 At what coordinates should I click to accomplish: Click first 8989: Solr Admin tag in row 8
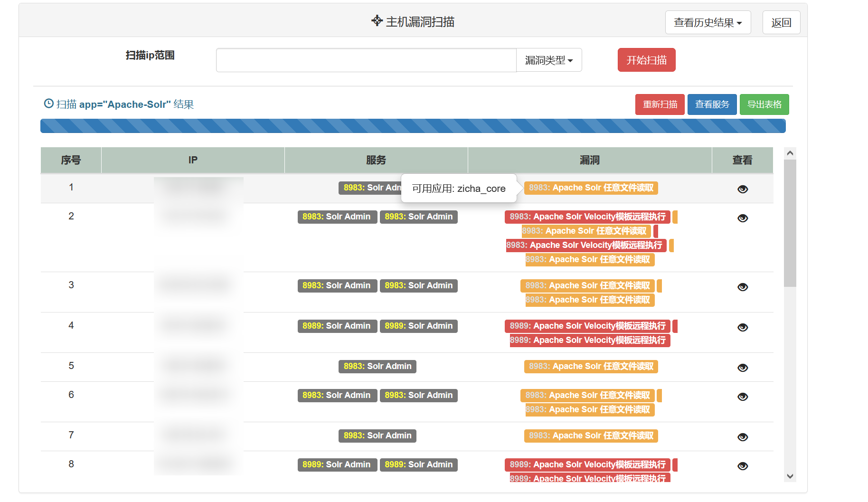tap(337, 464)
